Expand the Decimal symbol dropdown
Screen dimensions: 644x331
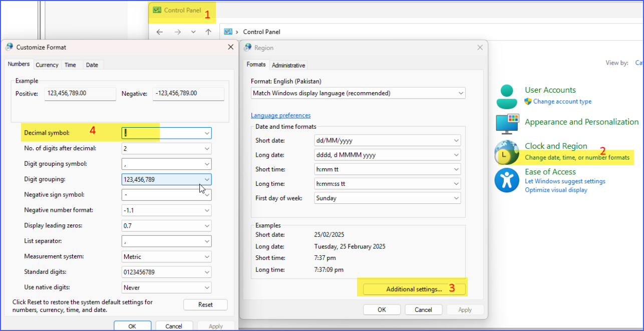[207, 133]
